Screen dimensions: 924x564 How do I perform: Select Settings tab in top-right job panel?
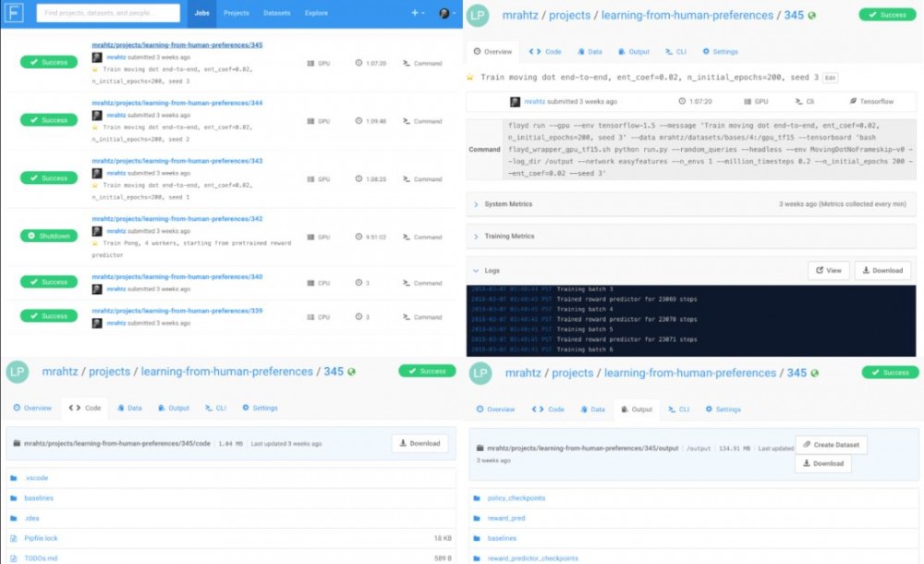pyautogui.click(x=720, y=52)
